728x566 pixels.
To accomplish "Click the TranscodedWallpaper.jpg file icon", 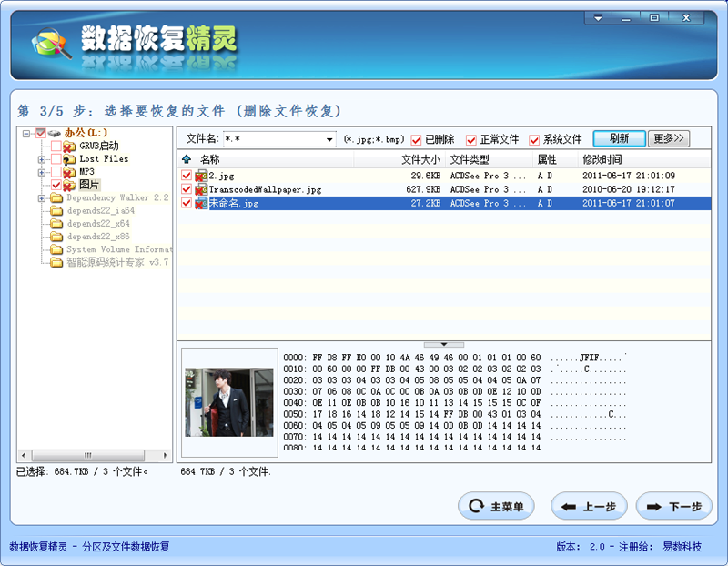I will coord(201,189).
